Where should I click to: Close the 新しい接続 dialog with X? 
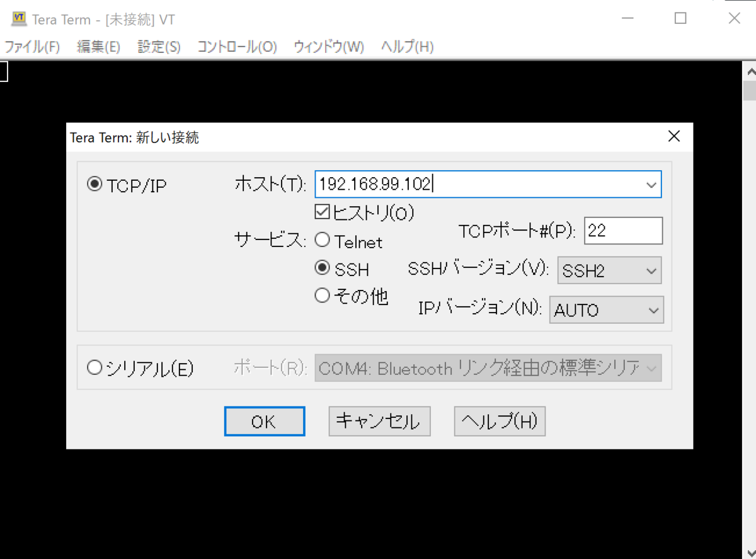click(x=674, y=136)
